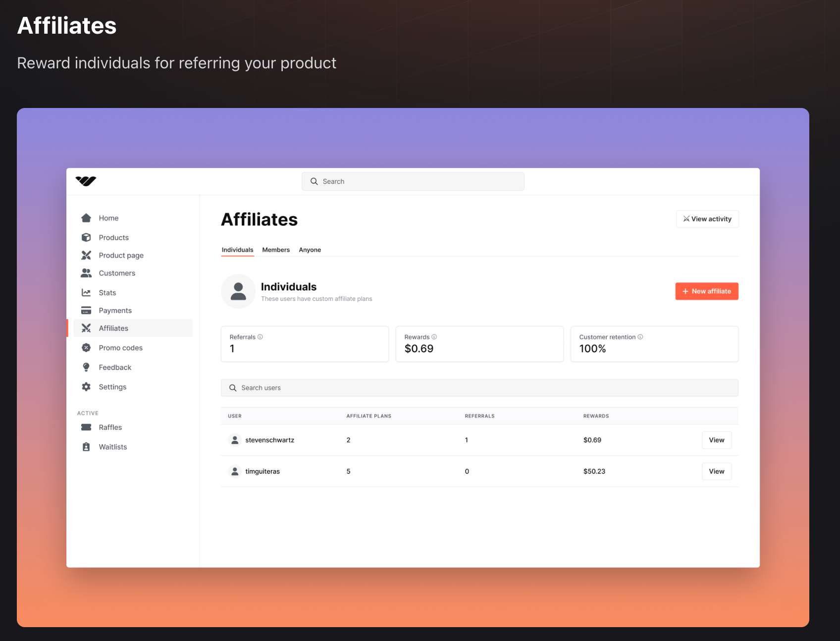
Task: Click the Search users magnifier icon
Action: click(x=233, y=388)
